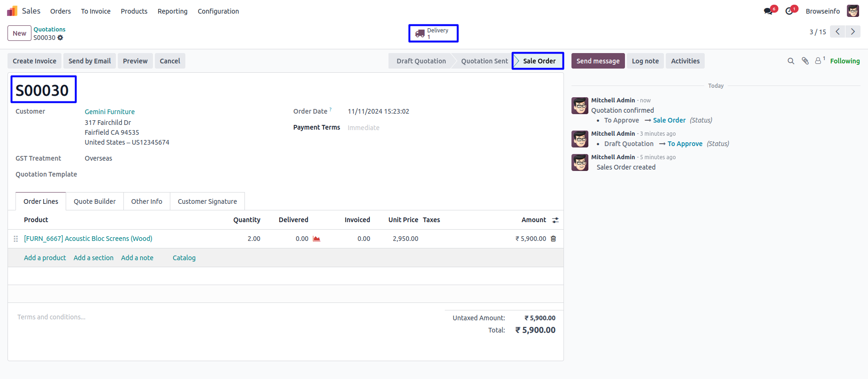Go to the next record arrow
The width and height of the screenshot is (868, 379).
point(853,32)
